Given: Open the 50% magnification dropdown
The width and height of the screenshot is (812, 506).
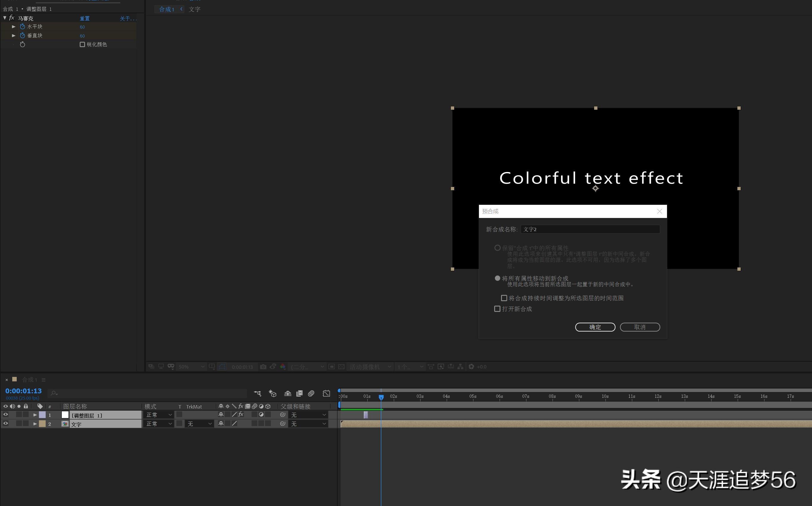Looking at the screenshot, I should coord(191,366).
